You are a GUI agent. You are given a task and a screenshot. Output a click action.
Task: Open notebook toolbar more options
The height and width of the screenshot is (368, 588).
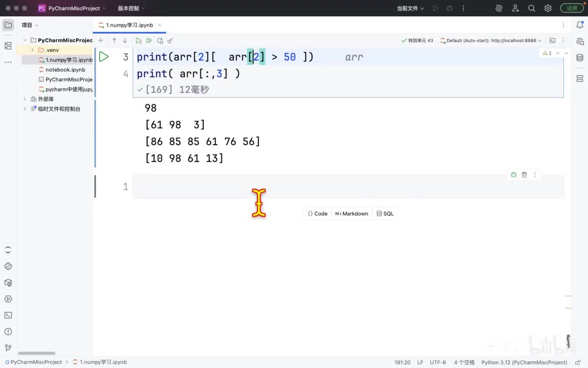pos(563,40)
